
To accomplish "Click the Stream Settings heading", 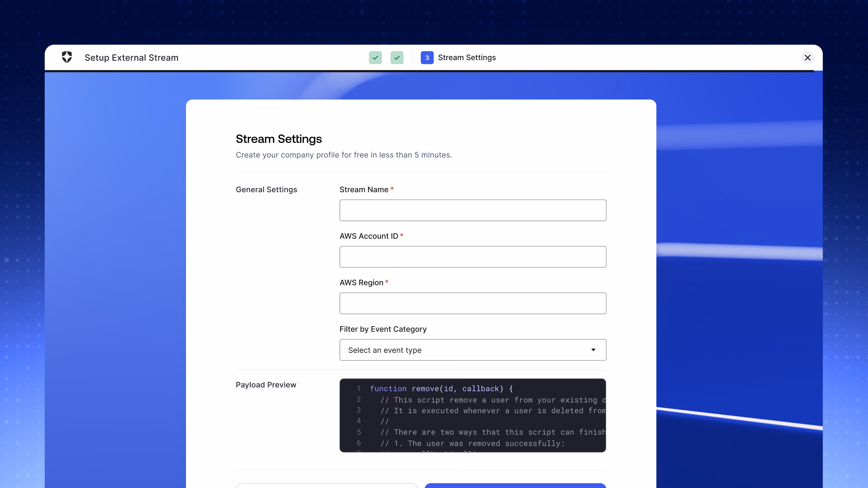I will (x=279, y=139).
